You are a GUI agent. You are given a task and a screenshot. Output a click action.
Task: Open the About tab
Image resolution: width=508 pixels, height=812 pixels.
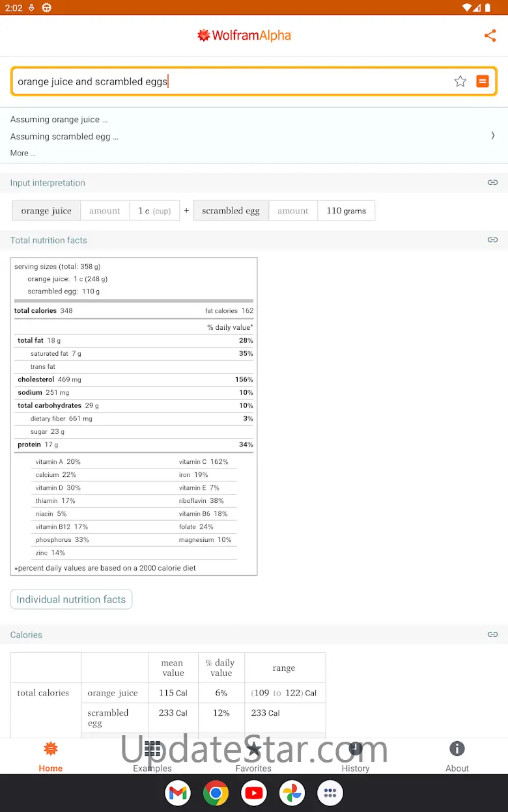[457, 757]
